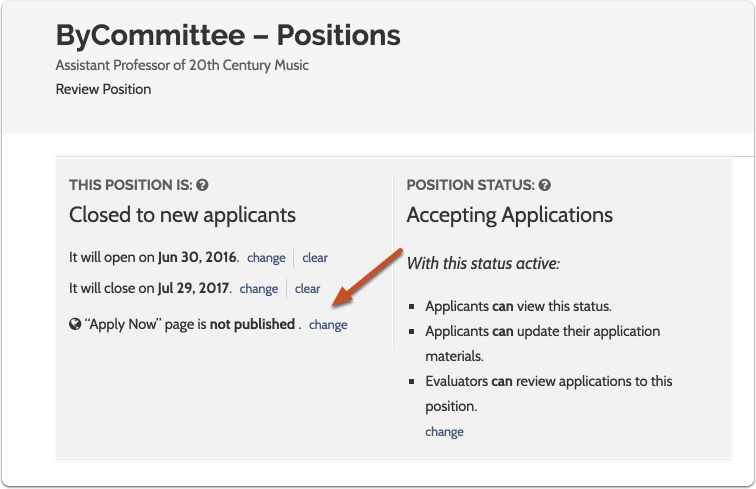Change the Jul 29, 2017 close date
The width and height of the screenshot is (756, 489).
pos(259,288)
